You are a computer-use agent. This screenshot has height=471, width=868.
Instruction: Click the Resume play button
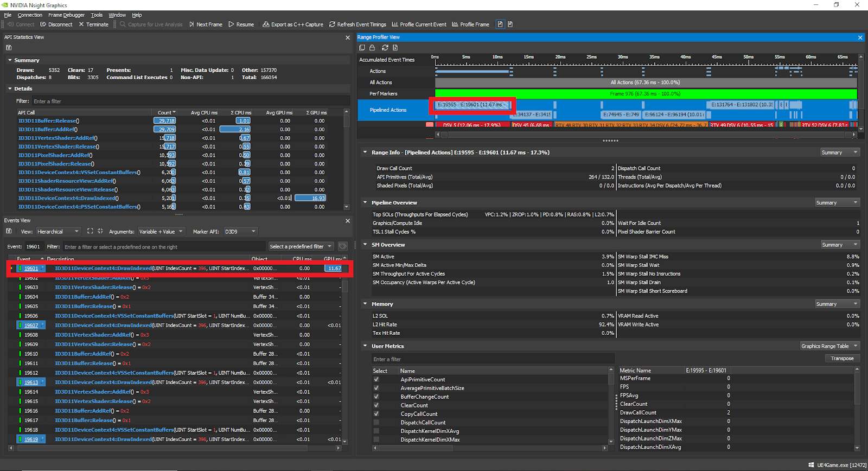coord(241,24)
